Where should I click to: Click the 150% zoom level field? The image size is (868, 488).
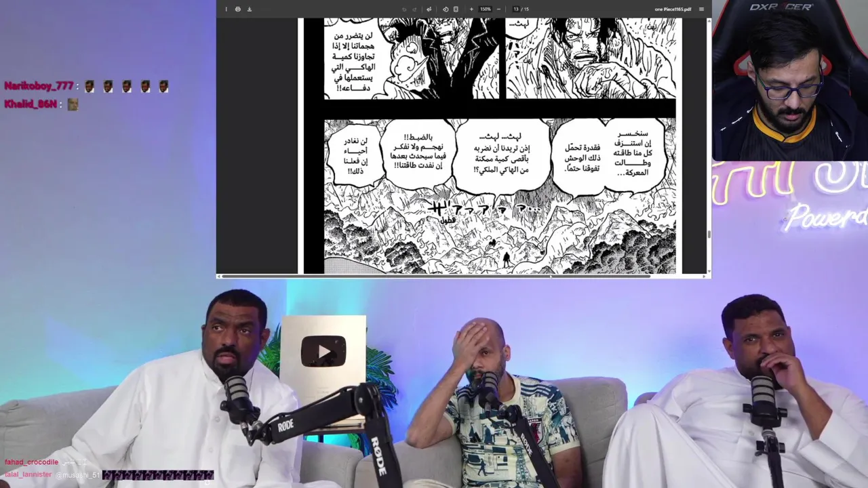[486, 9]
